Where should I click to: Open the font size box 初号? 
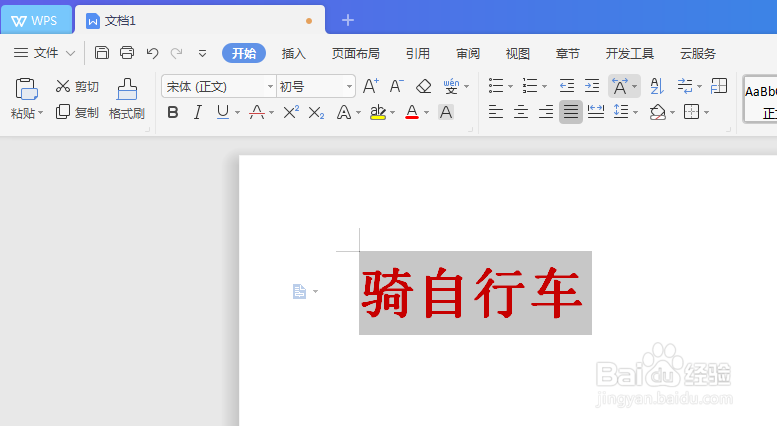[x=315, y=87]
